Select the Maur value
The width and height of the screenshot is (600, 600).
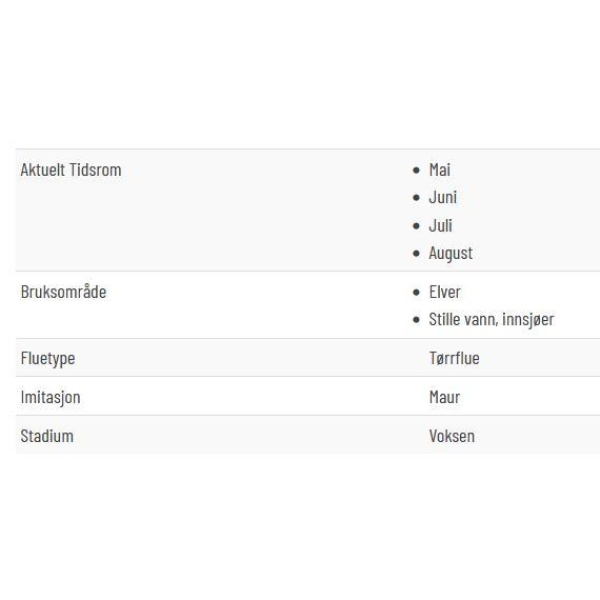tap(444, 397)
